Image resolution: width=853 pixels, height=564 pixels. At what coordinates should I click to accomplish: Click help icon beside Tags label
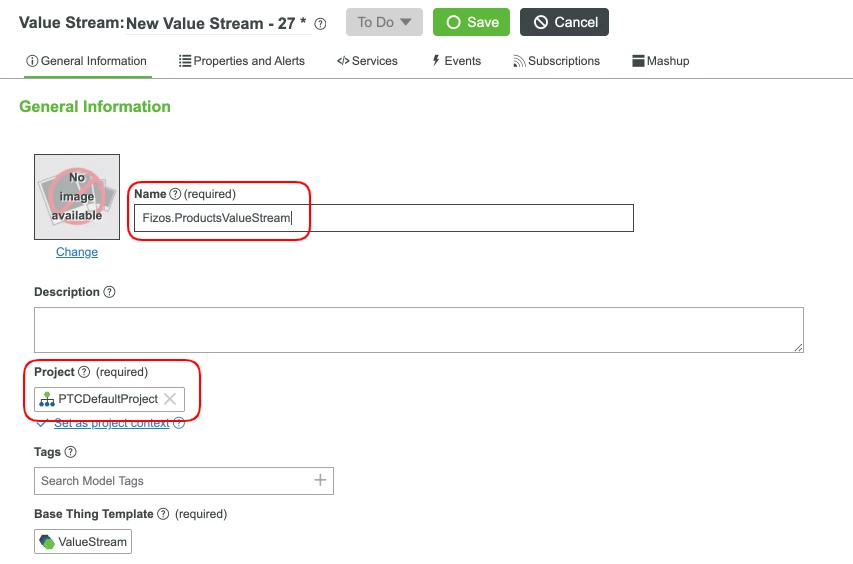[71, 452]
